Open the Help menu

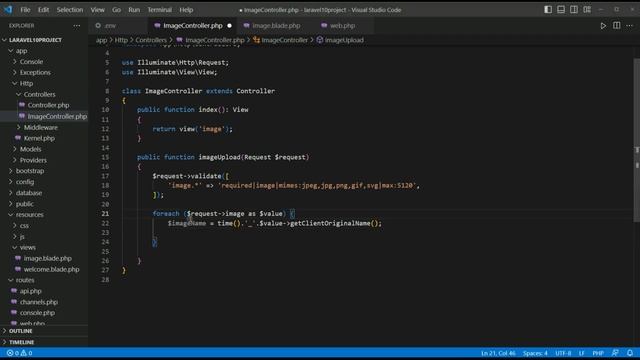click(x=186, y=10)
